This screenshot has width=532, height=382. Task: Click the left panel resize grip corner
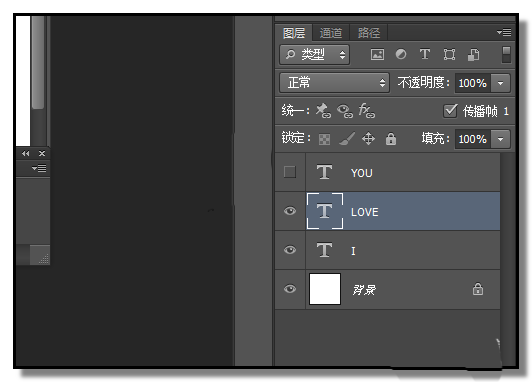(x=43, y=259)
